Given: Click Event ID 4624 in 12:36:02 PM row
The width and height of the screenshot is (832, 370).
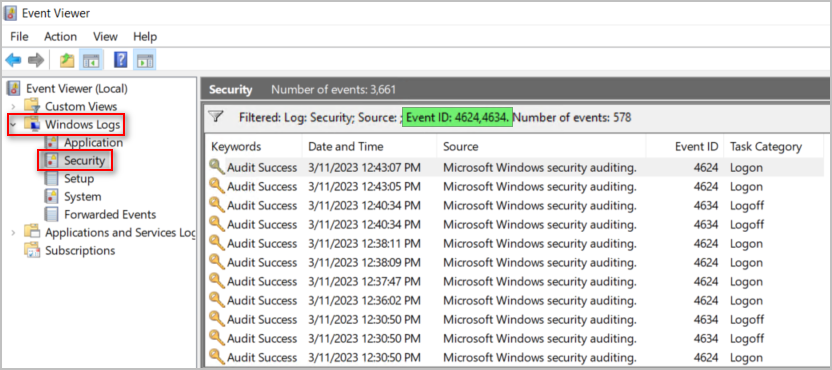Looking at the screenshot, I should (706, 300).
